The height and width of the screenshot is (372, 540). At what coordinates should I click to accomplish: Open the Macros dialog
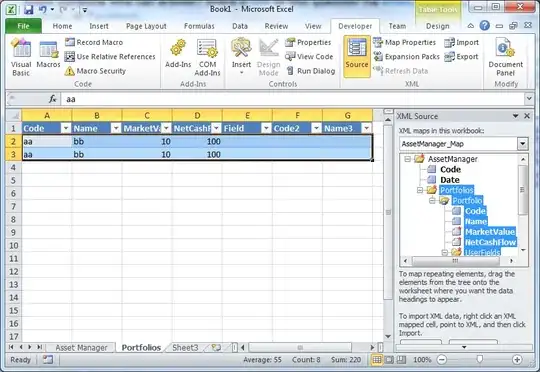[48, 55]
